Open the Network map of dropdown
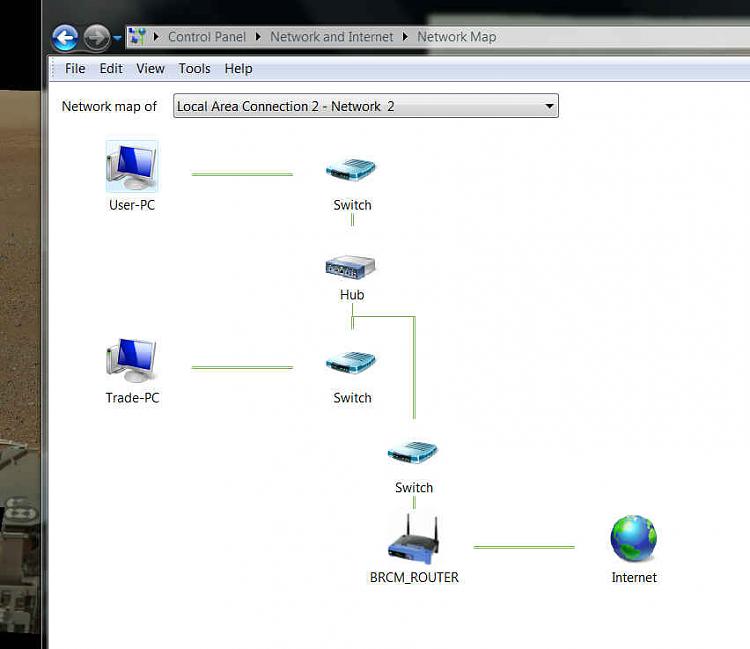Screen dimensions: 750x649 [x=366, y=106]
